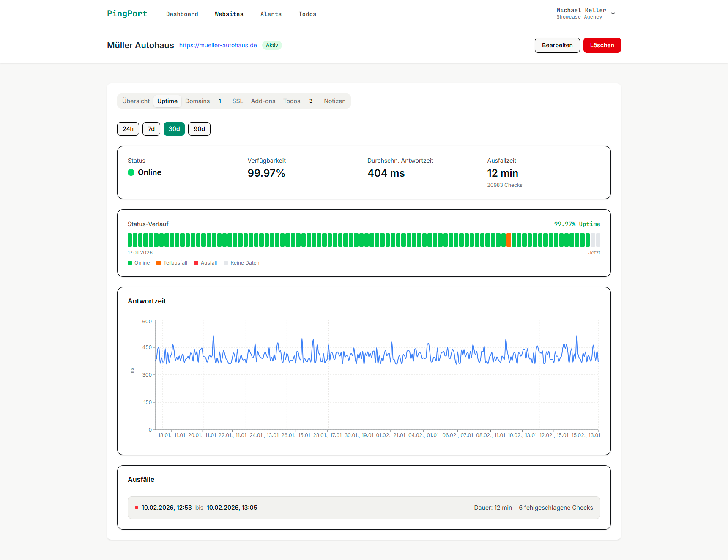Go to the Alerts navigation item
This screenshot has height=560, width=728.
click(x=271, y=14)
